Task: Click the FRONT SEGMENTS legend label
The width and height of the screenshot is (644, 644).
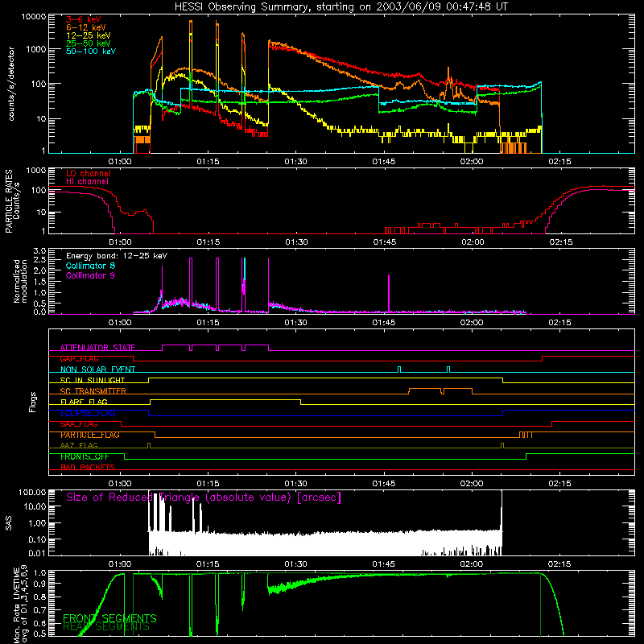Action: pos(109,618)
